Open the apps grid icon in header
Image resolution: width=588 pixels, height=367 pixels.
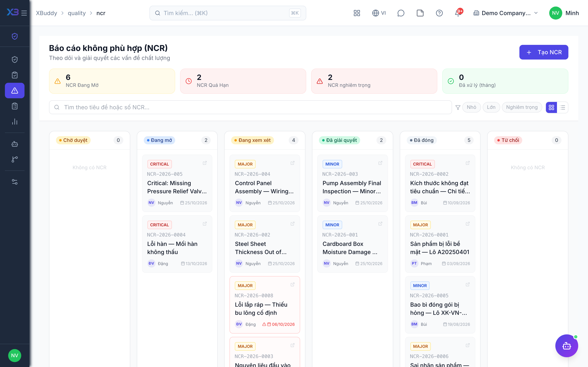(357, 13)
